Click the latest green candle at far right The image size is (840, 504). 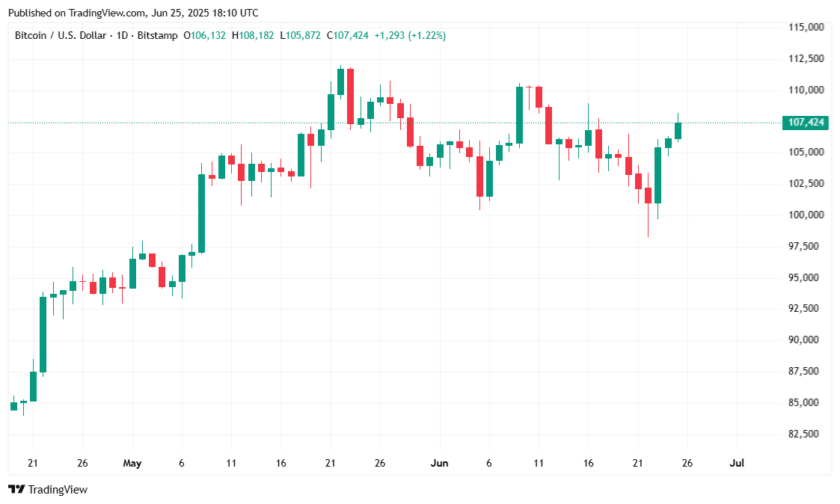tap(678, 131)
